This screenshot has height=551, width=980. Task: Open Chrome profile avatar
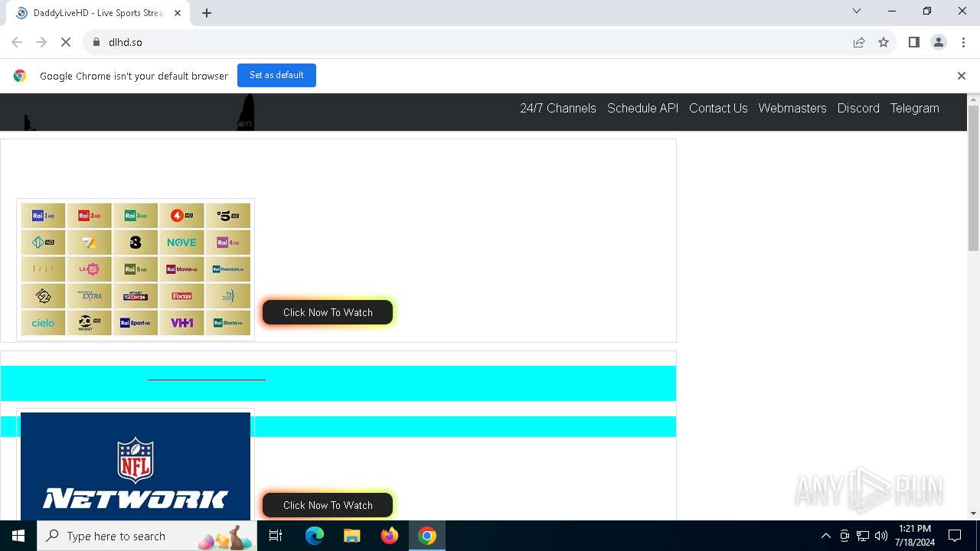click(939, 42)
